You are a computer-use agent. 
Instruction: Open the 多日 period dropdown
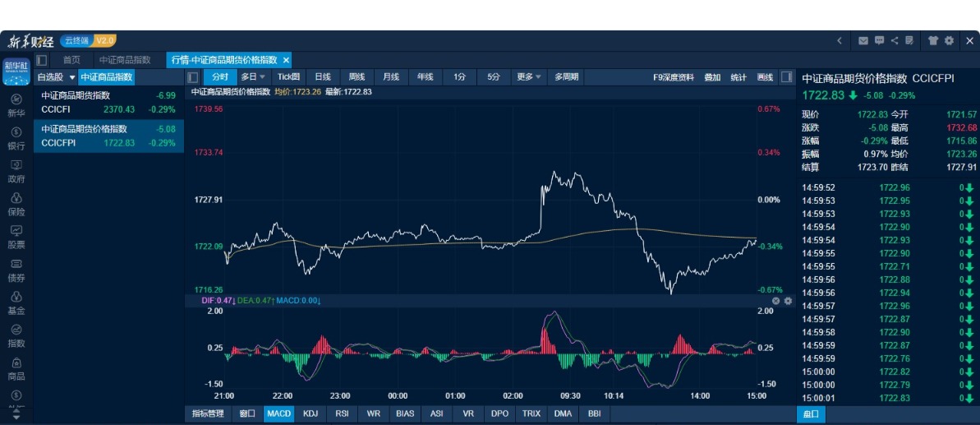click(x=253, y=77)
